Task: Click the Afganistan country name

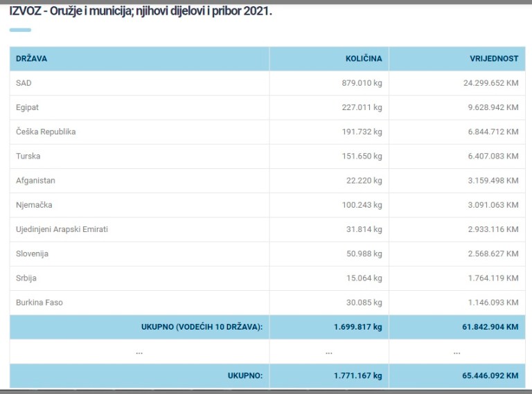Action: point(35,181)
